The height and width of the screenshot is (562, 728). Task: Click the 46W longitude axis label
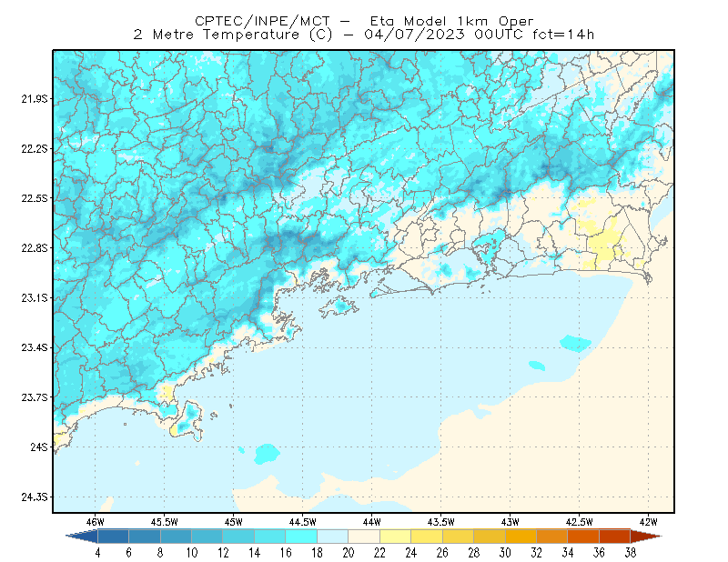(96, 522)
